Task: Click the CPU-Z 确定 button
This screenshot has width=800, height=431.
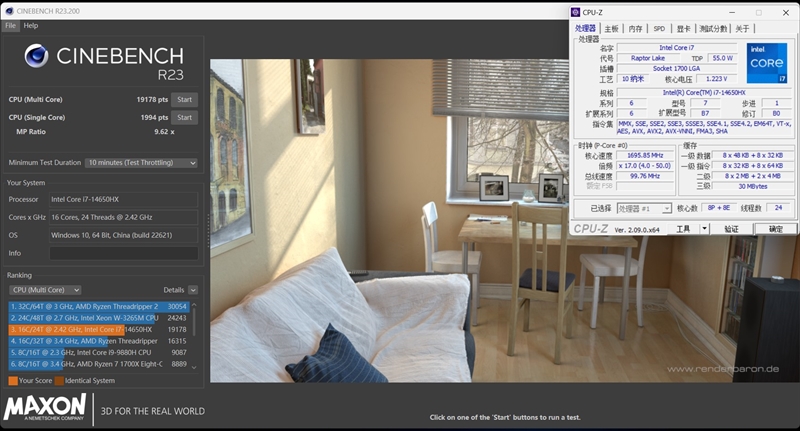Action: (776, 229)
